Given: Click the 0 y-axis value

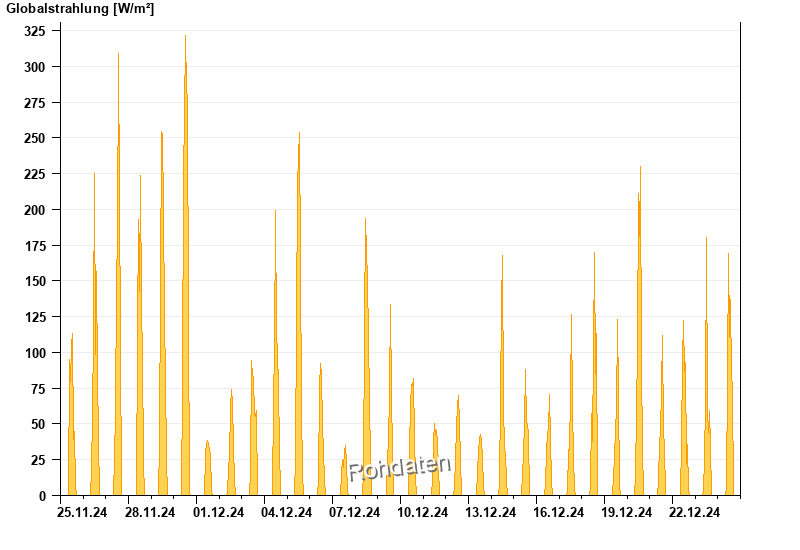Looking at the screenshot, I should 42,496.
